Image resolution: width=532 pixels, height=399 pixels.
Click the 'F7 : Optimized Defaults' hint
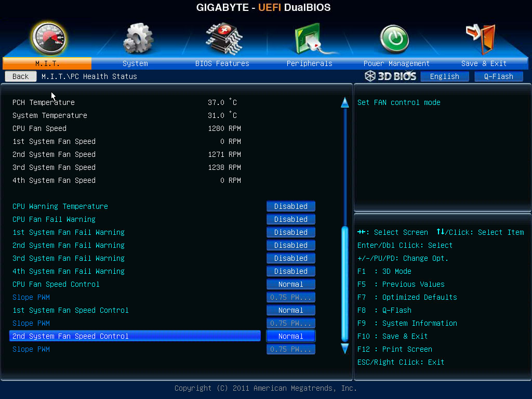point(407,297)
